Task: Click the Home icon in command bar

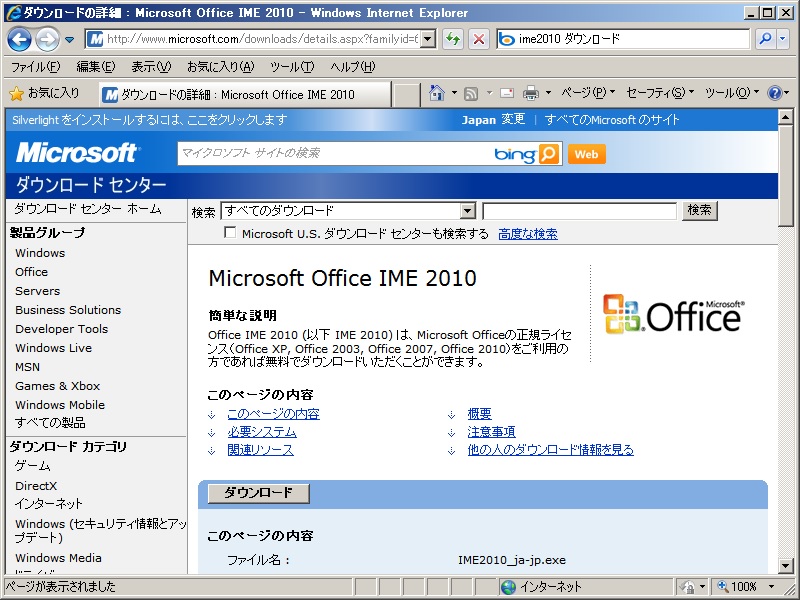Action: pyautogui.click(x=436, y=93)
